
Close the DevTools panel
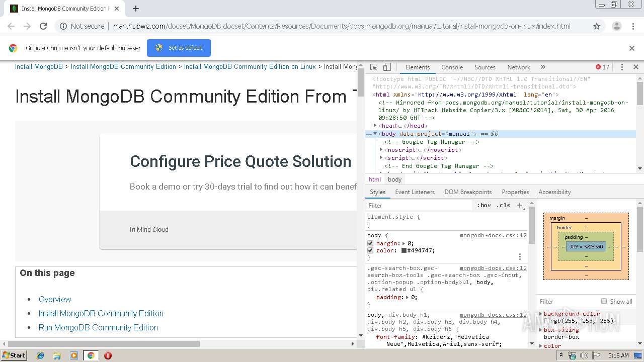coord(635,67)
